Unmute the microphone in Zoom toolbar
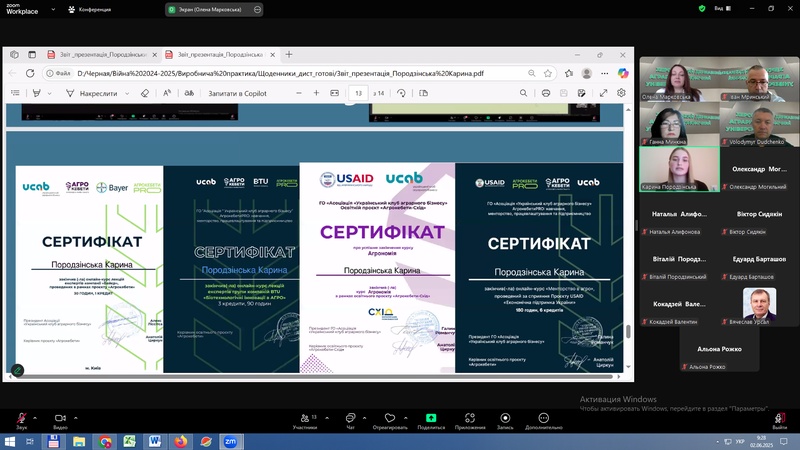This screenshot has height=450, width=800. pos(21,420)
